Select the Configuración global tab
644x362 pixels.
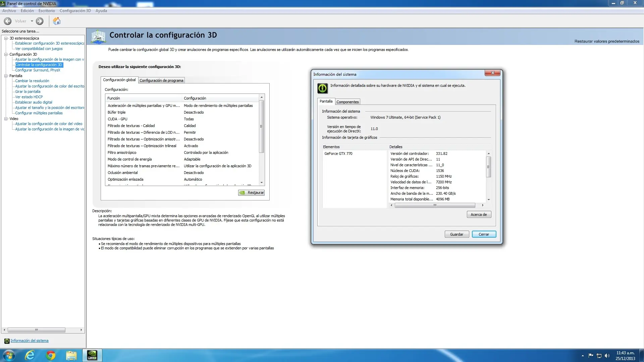[119, 80]
